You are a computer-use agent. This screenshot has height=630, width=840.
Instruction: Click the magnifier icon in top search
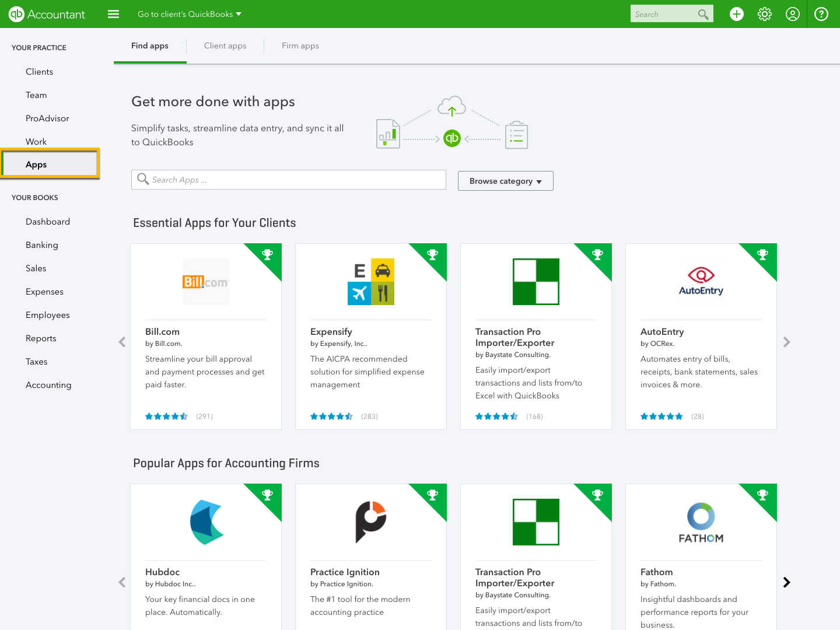[703, 14]
